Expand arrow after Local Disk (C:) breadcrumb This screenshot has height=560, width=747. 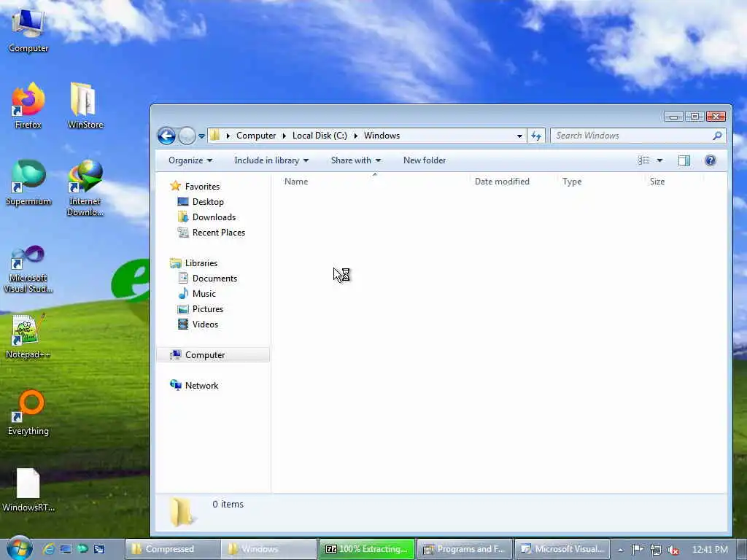click(355, 136)
